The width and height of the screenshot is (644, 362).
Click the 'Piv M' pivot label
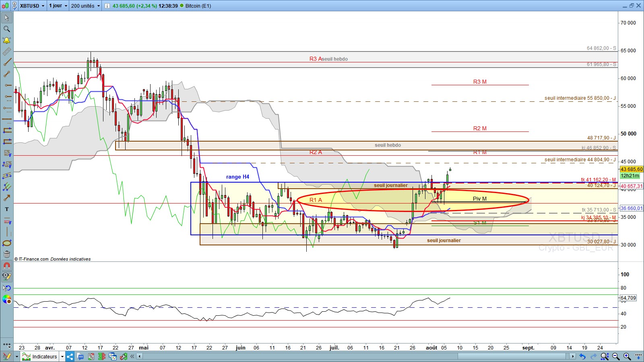[x=480, y=199]
